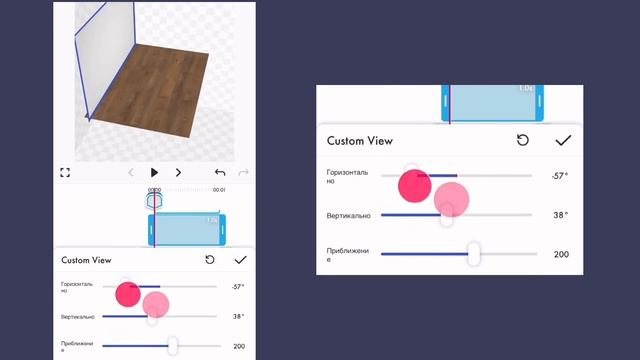Reset Custom View in enlarged panel
Image resolution: width=640 pixels, height=360 pixels.
(x=523, y=140)
